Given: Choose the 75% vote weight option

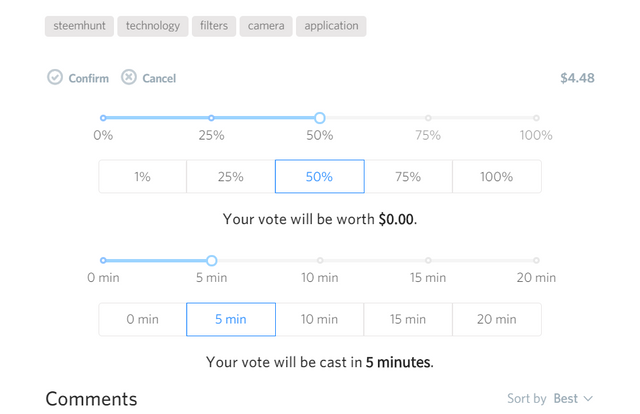Looking at the screenshot, I should click(x=408, y=176).
